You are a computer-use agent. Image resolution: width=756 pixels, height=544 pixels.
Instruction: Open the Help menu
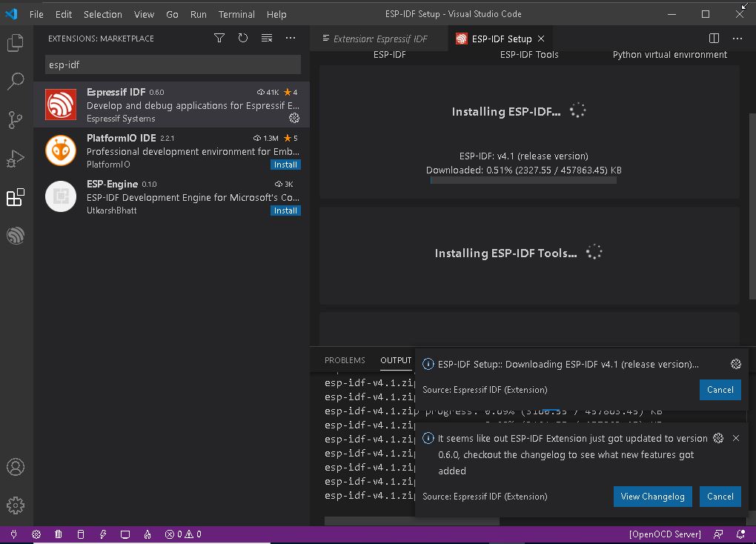coord(276,15)
